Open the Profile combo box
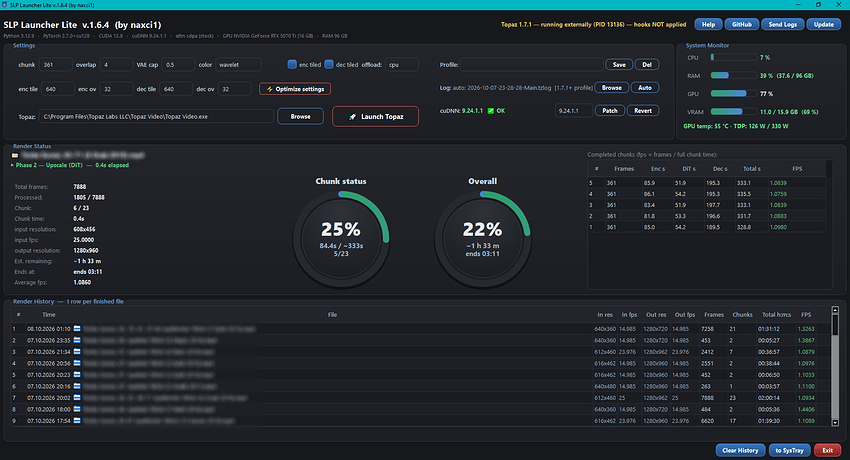Screen dimensions: 850x460 point(531,64)
